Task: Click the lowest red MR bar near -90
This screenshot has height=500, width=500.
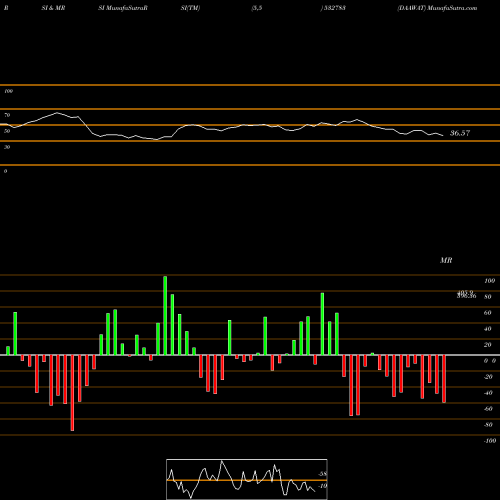Action: pyautogui.click(x=72, y=393)
